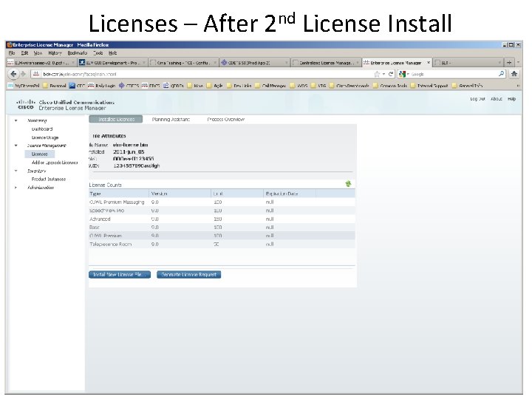Select Licenses in the sidebar
532x399 pixels.
39,154
